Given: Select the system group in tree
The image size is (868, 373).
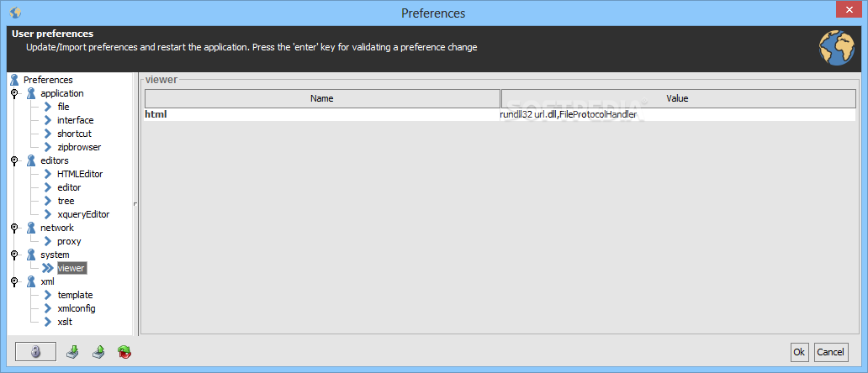Looking at the screenshot, I should 55,255.
